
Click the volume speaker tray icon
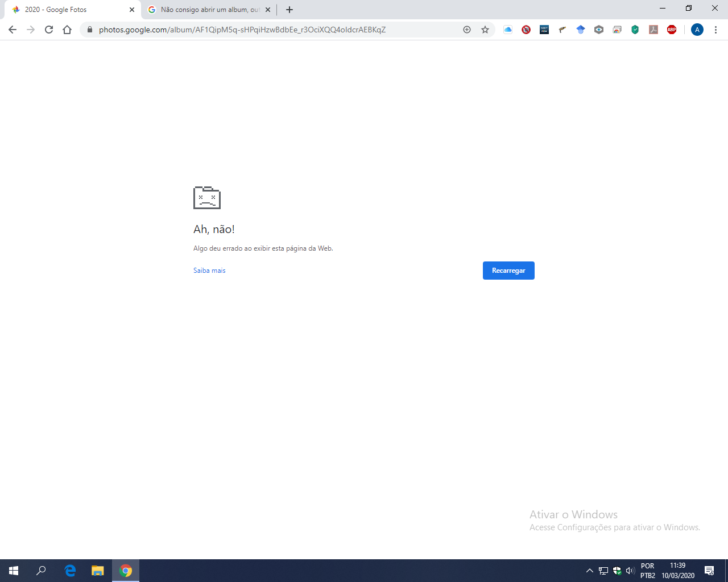coord(630,571)
